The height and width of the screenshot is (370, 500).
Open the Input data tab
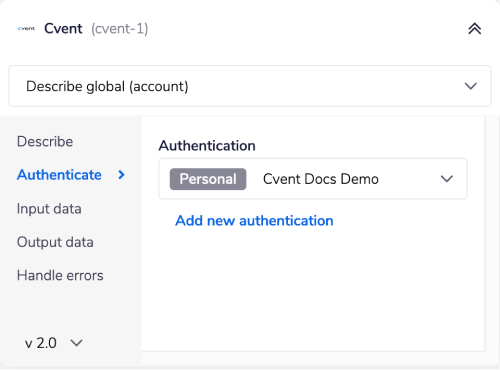[x=49, y=209]
